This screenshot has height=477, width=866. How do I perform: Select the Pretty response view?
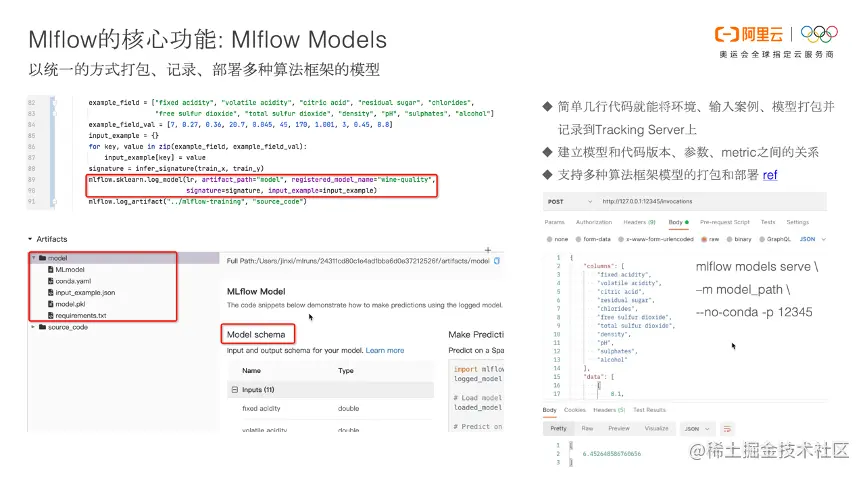tap(558, 428)
